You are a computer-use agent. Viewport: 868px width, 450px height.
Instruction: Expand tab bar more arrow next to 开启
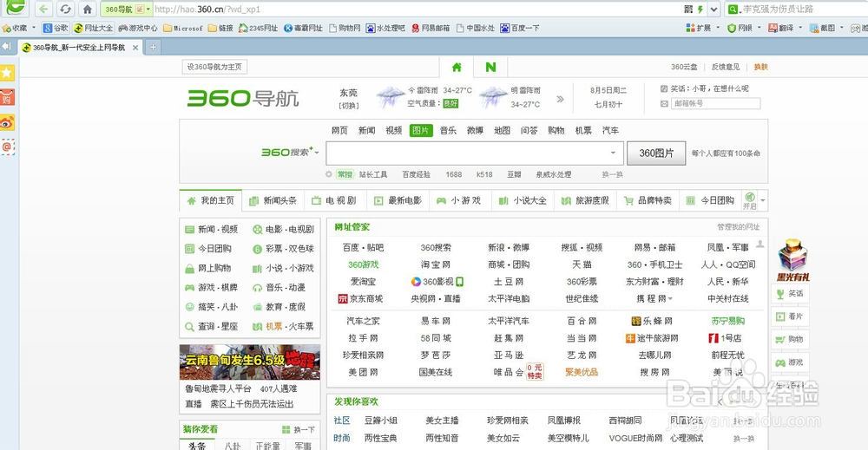(x=763, y=200)
